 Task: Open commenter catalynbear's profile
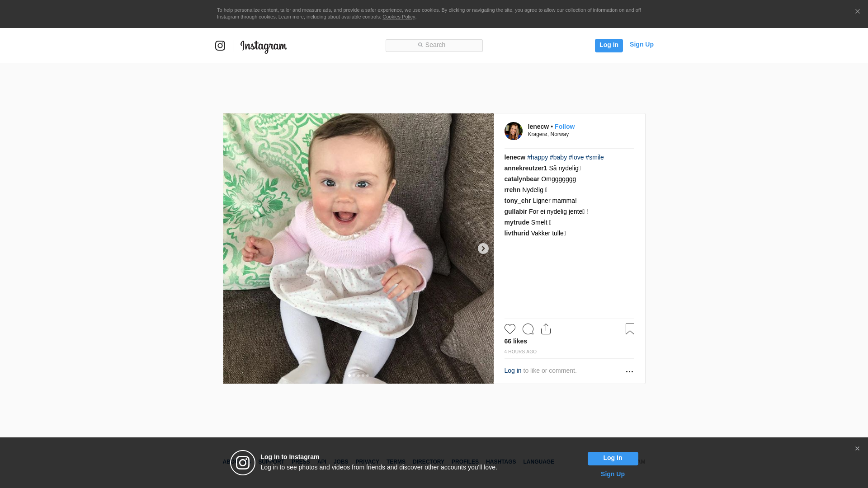[522, 179]
